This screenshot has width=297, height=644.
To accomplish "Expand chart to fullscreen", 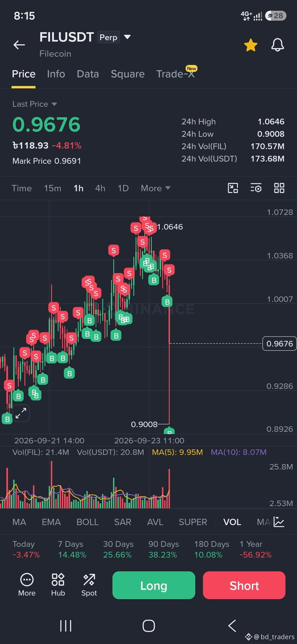I will pos(21,413).
